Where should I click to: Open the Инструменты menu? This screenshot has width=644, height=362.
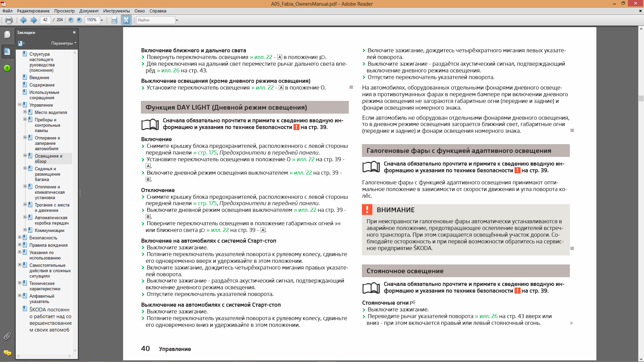(x=116, y=11)
